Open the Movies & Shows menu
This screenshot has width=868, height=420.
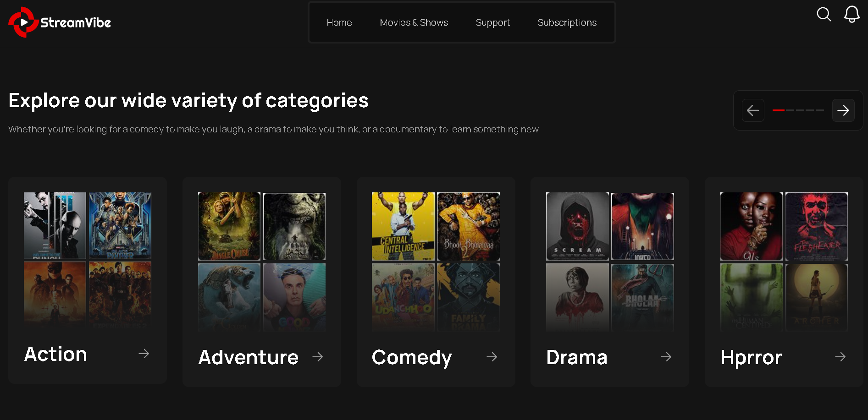(x=414, y=22)
